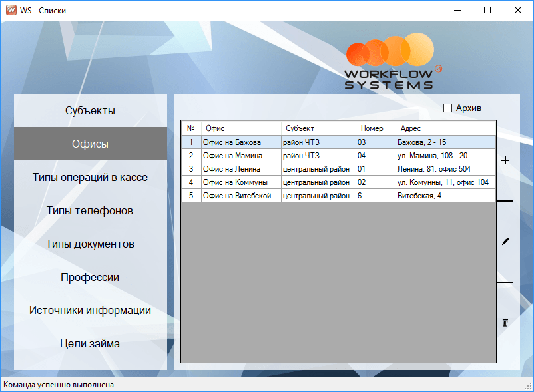Click row number 4 cell
This screenshot has height=392, width=534.
[191, 182]
